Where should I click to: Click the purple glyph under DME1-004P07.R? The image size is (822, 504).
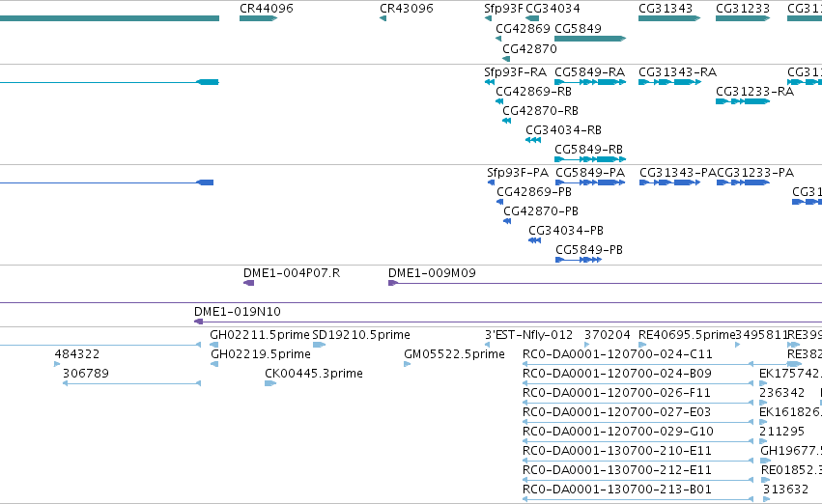point(249,283)
